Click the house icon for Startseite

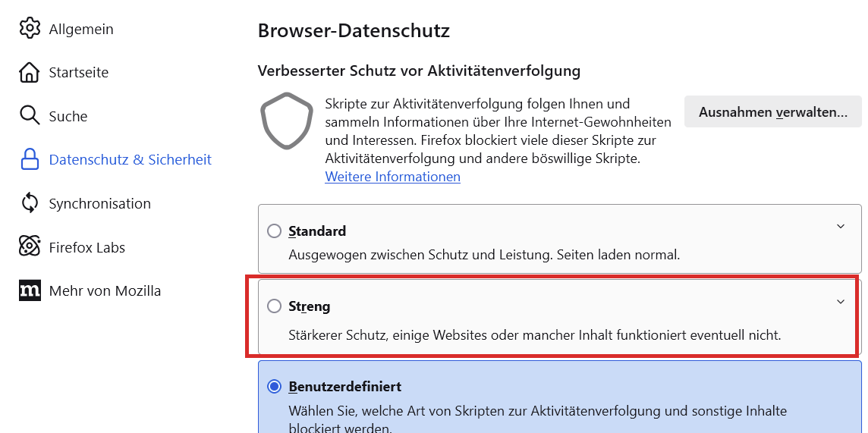click(30, 73)
